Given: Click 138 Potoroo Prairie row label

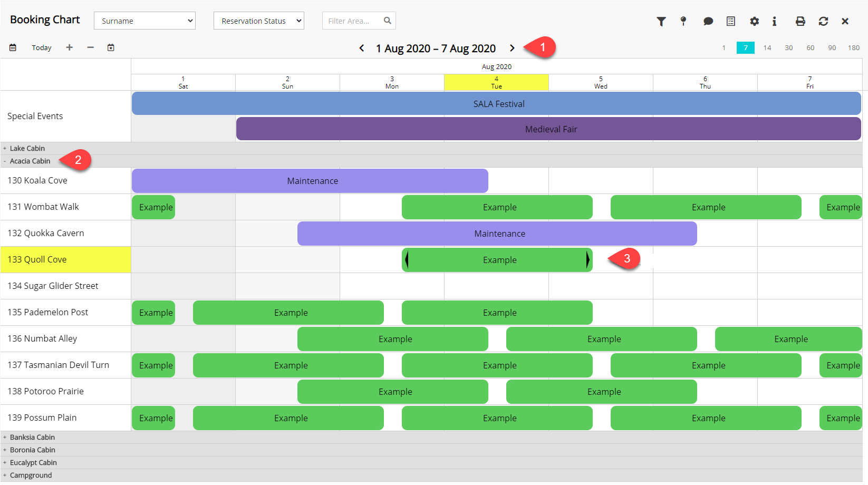Looking at the screenshot, I should pyautogui.click(x=46, y=391).
